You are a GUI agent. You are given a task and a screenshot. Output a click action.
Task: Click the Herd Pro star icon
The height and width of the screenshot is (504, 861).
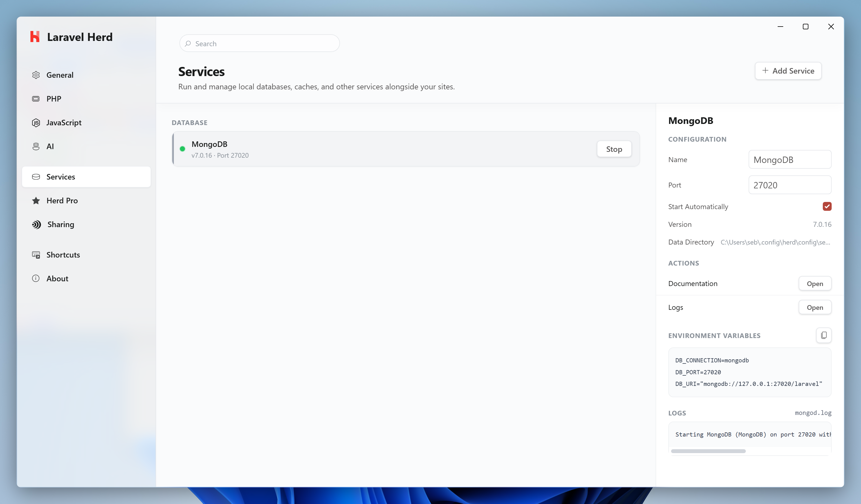click(x=36, y=201)
